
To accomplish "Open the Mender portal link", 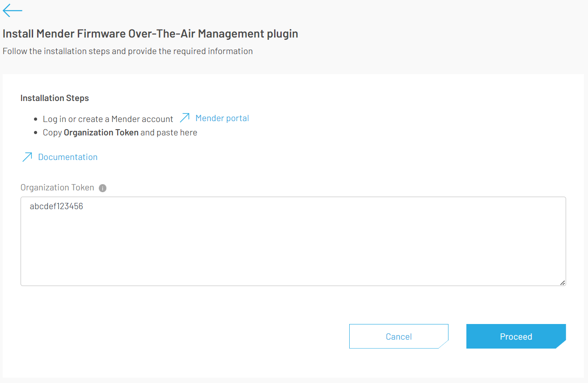I will click(x=222, y=118).
